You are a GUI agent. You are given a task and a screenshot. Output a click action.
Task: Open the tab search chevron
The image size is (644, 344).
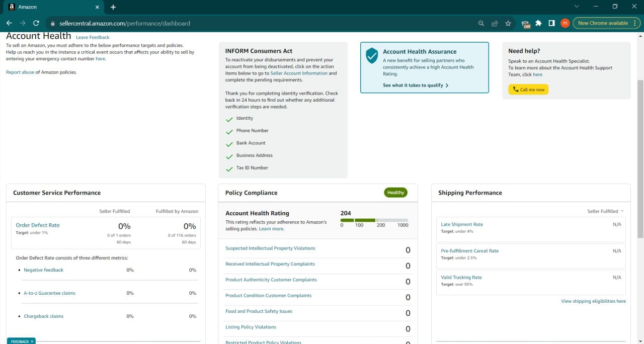(x=577, y=7)
